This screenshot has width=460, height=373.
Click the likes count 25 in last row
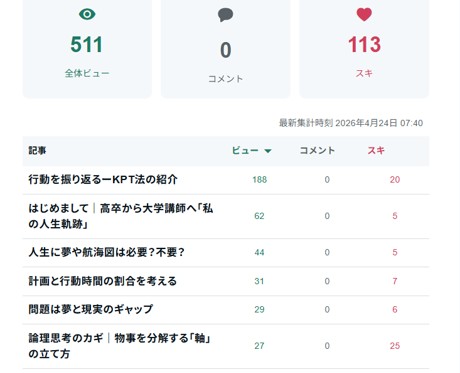pos(395,346)
